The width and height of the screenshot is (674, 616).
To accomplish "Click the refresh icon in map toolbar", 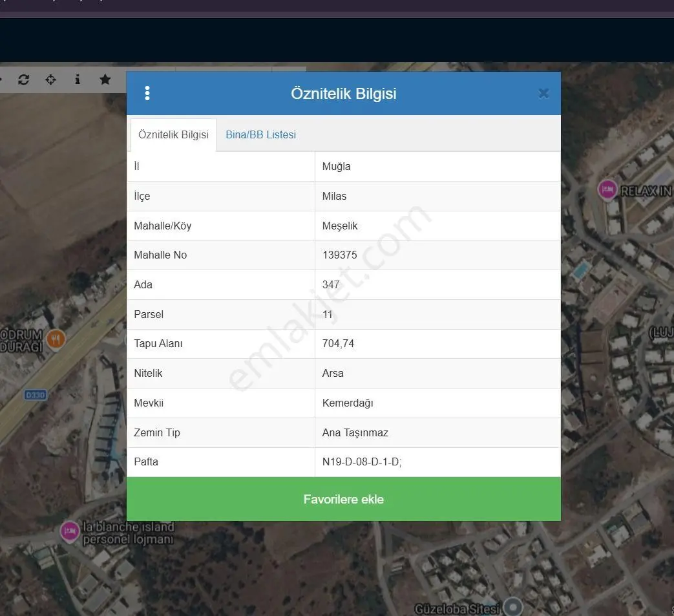I will pyautogui.click(x=23, y=80).
